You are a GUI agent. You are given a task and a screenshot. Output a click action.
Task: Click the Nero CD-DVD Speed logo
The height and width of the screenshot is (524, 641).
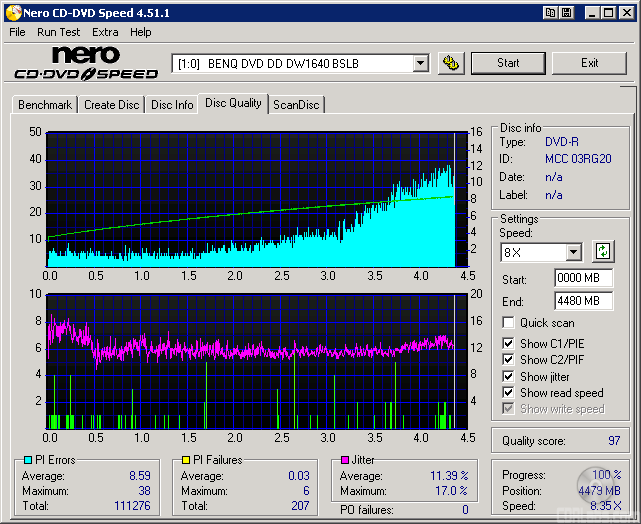coord(85,63)
